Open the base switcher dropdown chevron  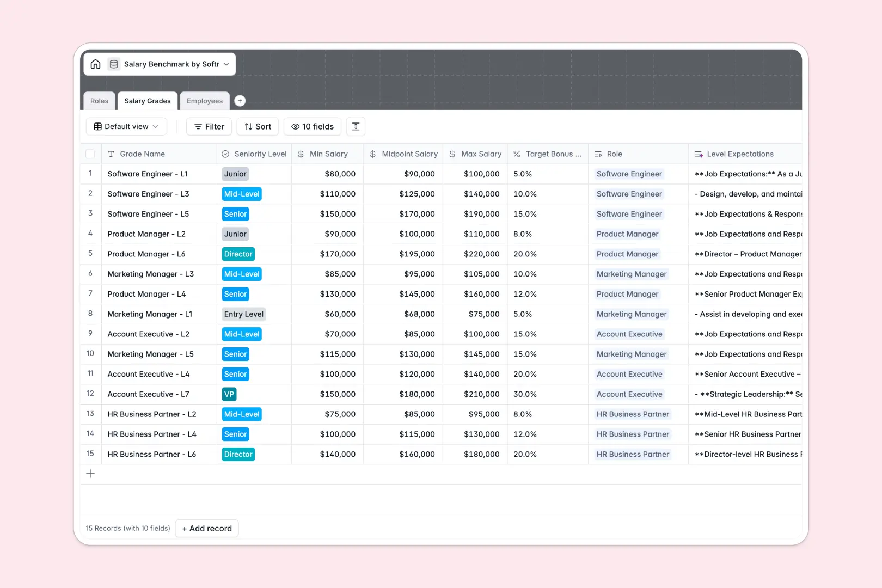tap(226, 64)
